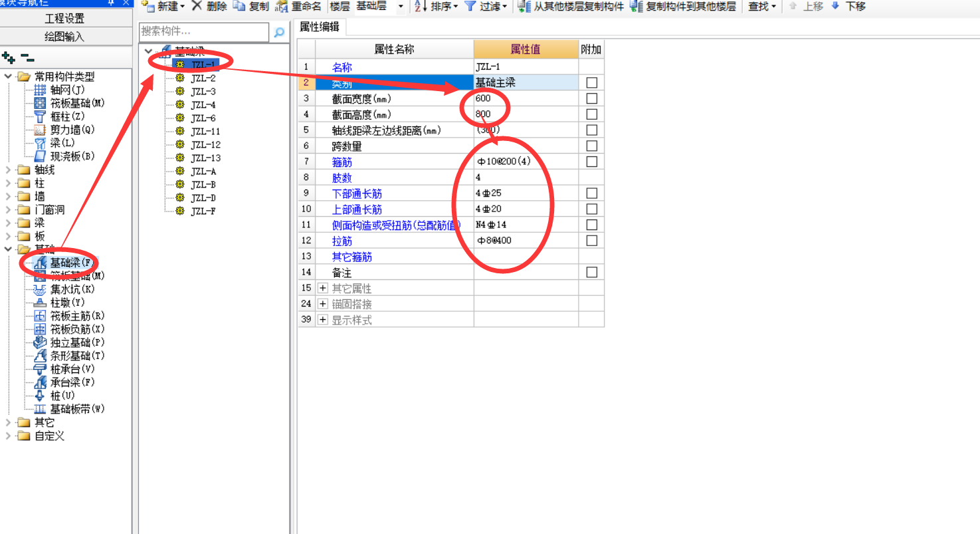Click the 下移 blue down arrow
This screenshot has width=980, height=534.
pyautogui.click(x=835, y=6)
